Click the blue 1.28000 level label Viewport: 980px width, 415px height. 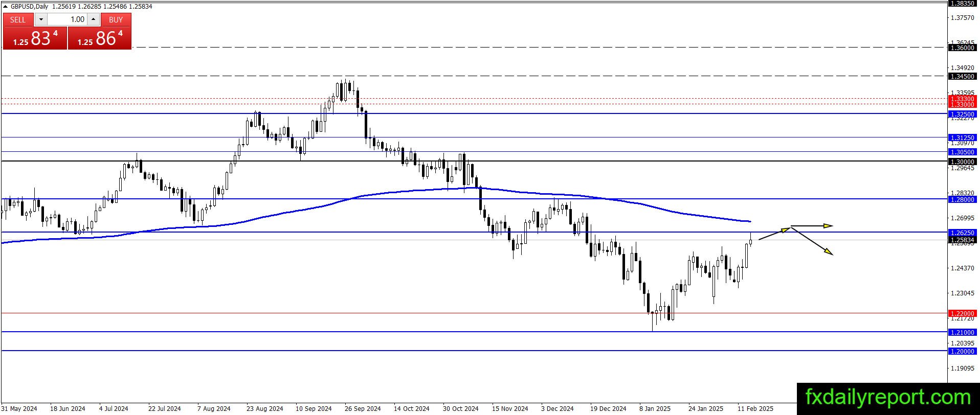point(962,199)
